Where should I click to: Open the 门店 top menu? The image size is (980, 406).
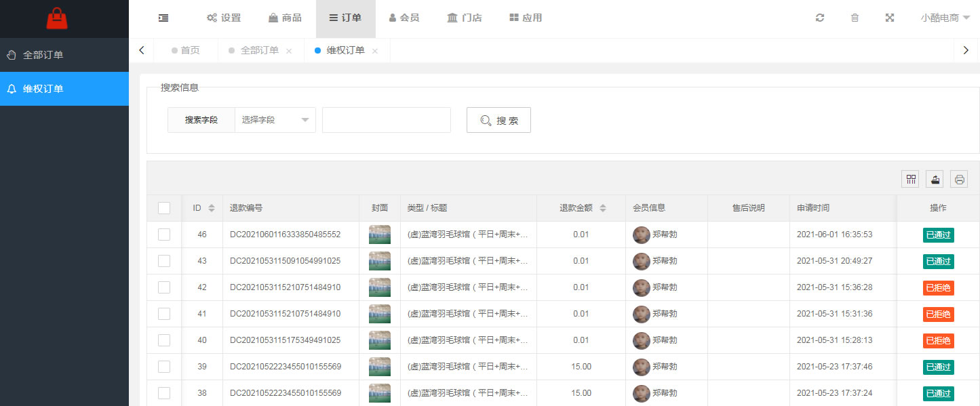tap(465, 18)
